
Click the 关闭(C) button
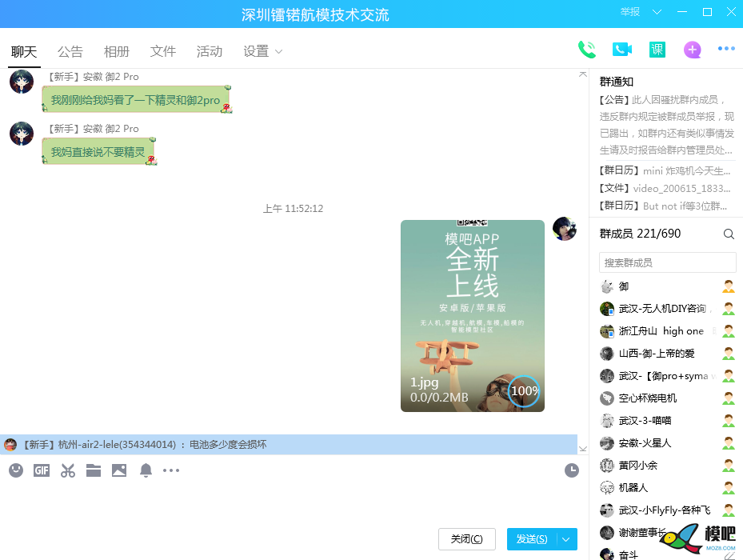coord(467,539)
